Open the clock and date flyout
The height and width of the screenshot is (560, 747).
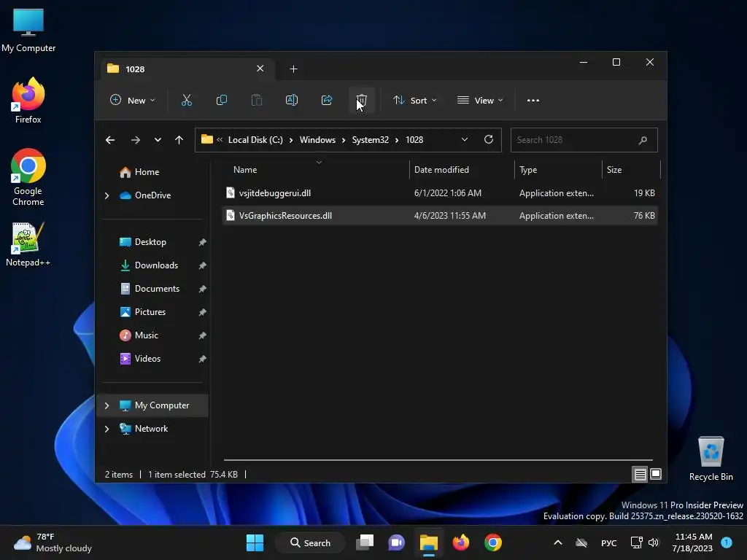coord(692,542)
